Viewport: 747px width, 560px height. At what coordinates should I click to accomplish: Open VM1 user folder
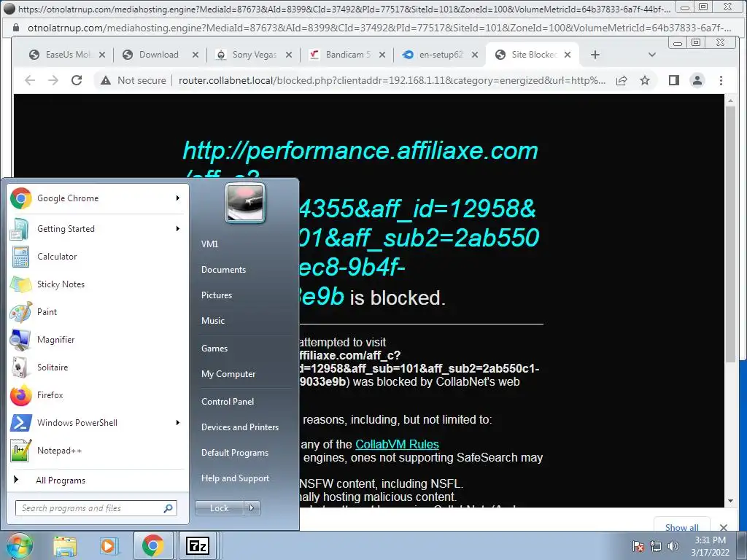pos(209,244)
